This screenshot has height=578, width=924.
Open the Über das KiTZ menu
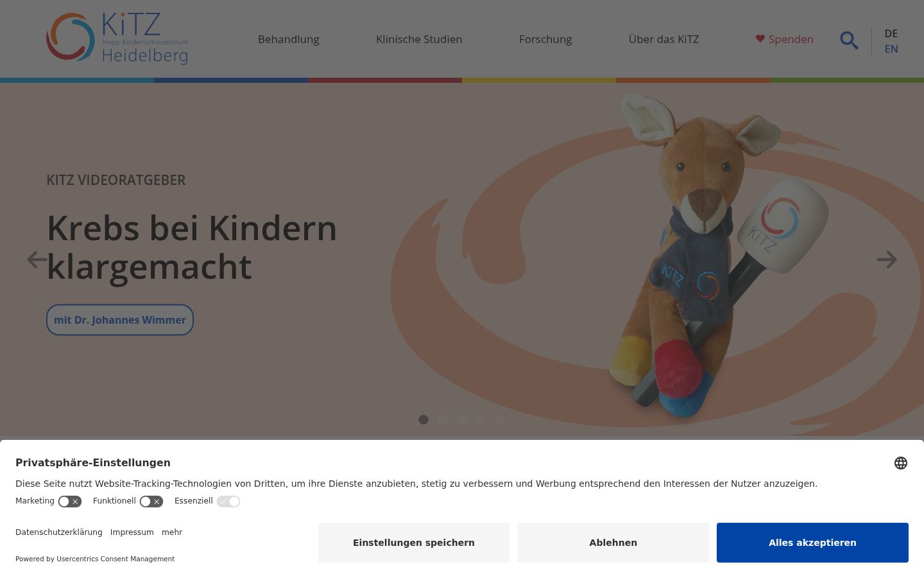click(x=664, y=39)
